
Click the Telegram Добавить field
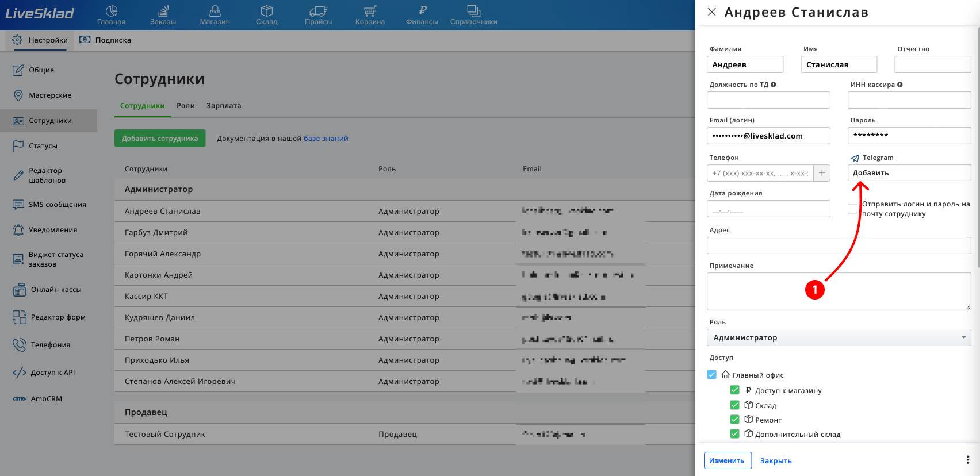pos(909,173)
